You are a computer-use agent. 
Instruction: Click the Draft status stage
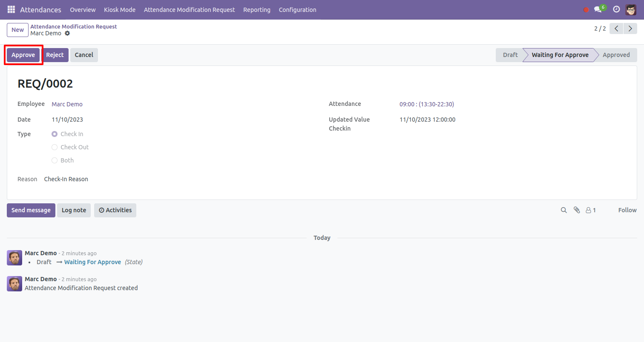[x=510, y=55]
